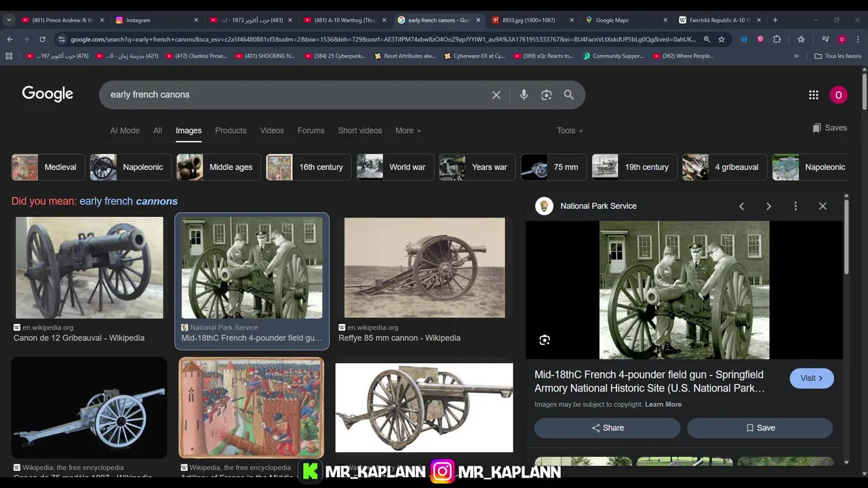Click the Visit button in preview
This screenshot has width=868, height=488.
coord(812,378)
